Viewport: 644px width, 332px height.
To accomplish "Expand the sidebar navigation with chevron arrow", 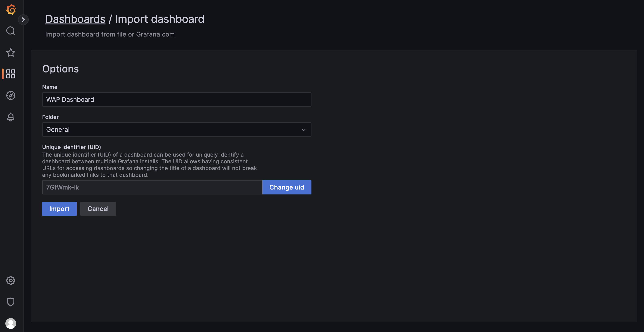I will [x=23, y=20].
